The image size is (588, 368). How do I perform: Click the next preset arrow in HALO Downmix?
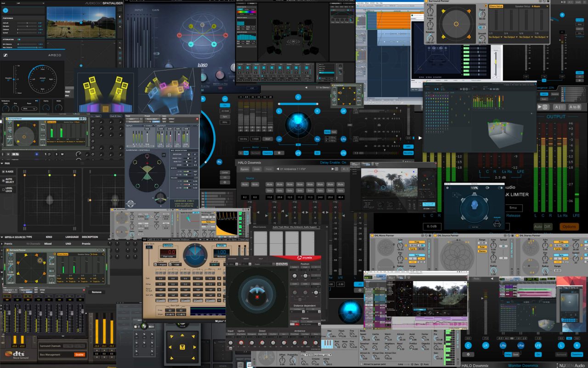point(333,169)
